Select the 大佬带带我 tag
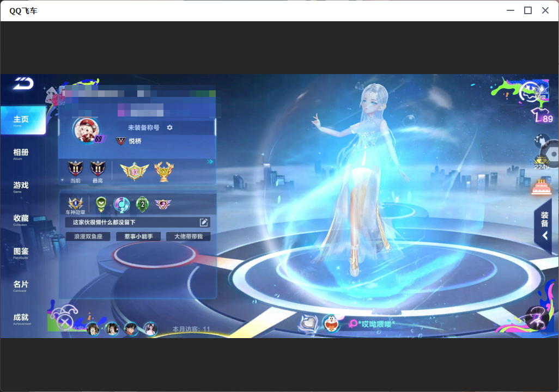Image resolution: width=559 pixels, height=392 pixels. 188,237
